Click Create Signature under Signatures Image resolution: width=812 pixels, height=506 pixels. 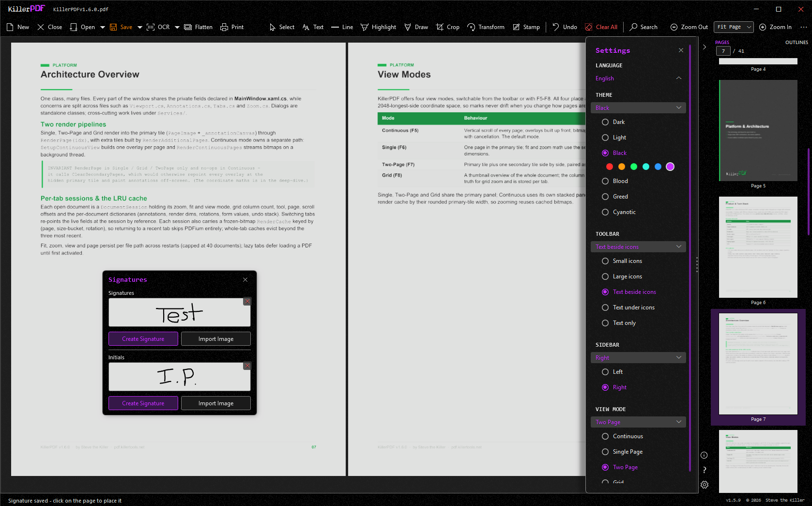(143, 339)
